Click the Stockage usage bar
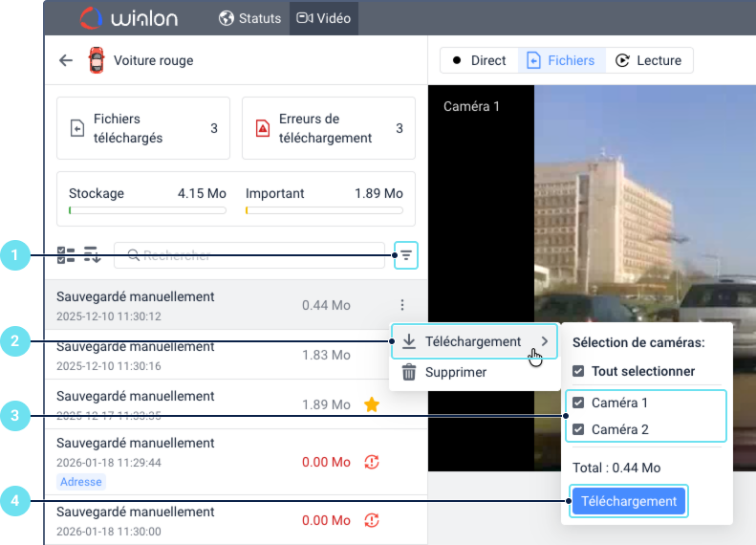Image resolution: width=756 pixels, height=545 pixels. pos(147,210)
